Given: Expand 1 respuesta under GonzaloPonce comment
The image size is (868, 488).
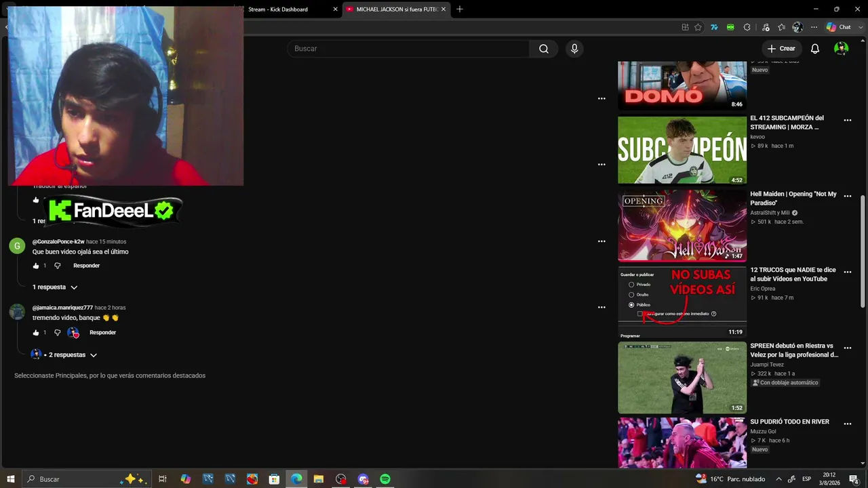Looking at the screenshot, I should 55,287.
